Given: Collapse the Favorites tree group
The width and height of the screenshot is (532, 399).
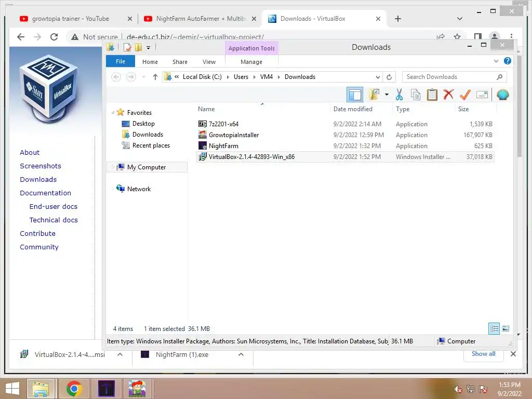Looking at the screenshot, I should 113,112.
